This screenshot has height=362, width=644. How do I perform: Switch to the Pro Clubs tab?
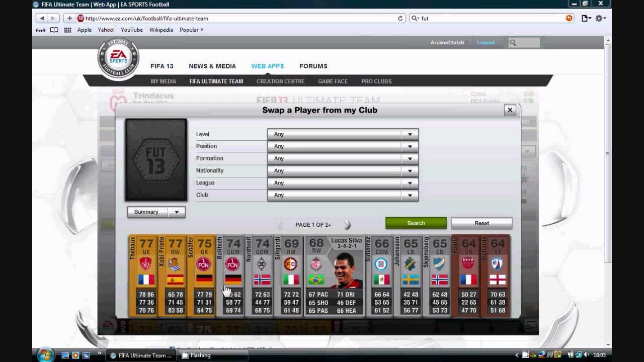tap(376, 81)
